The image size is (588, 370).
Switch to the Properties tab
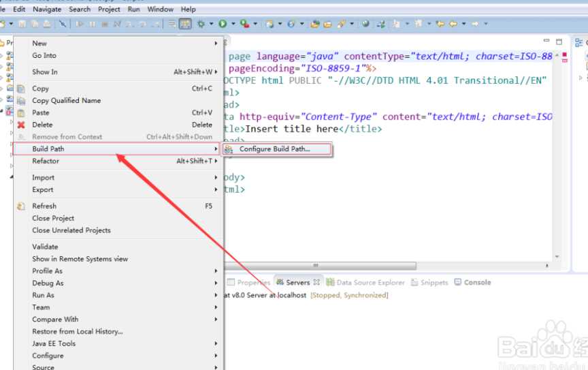[x=249, y=282]
